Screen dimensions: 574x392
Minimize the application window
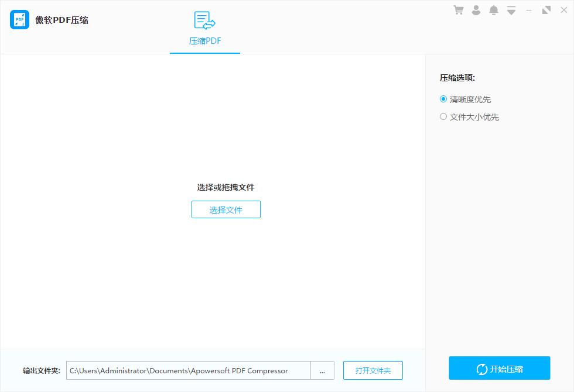pyautogui.click(x=529, y=10)
